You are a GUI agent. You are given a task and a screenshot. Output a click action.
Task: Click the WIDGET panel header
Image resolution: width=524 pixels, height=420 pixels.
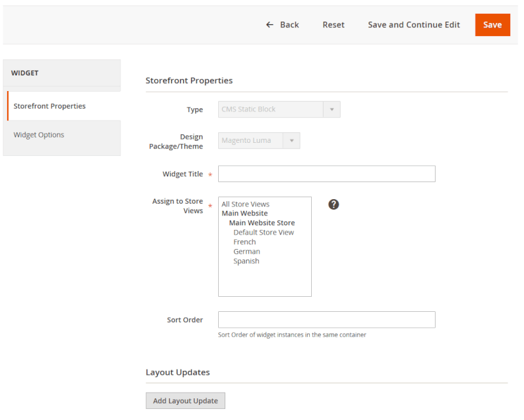(25, 73)
